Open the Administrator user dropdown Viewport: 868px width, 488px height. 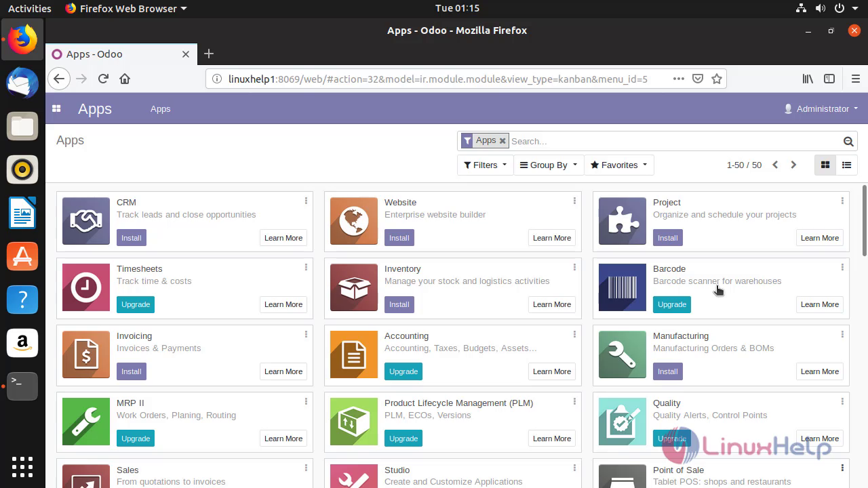(821, 108)
